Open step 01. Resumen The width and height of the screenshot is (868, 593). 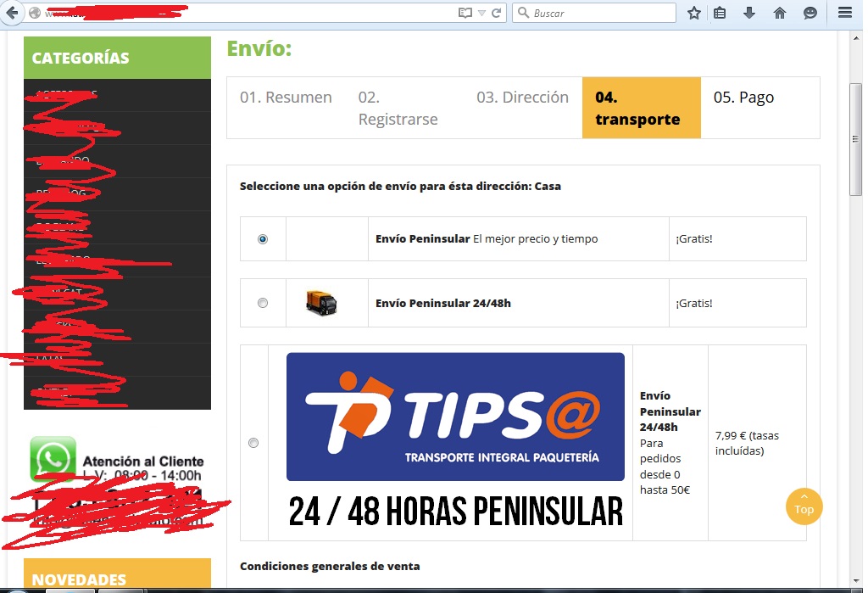(286, 97)
